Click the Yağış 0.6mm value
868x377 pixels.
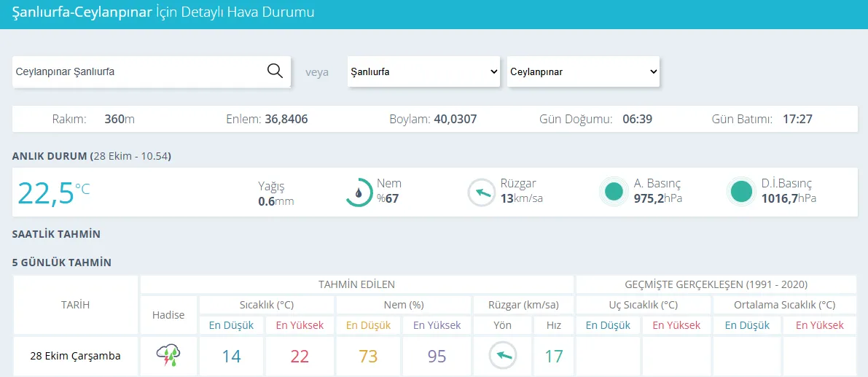click(275, 201)
